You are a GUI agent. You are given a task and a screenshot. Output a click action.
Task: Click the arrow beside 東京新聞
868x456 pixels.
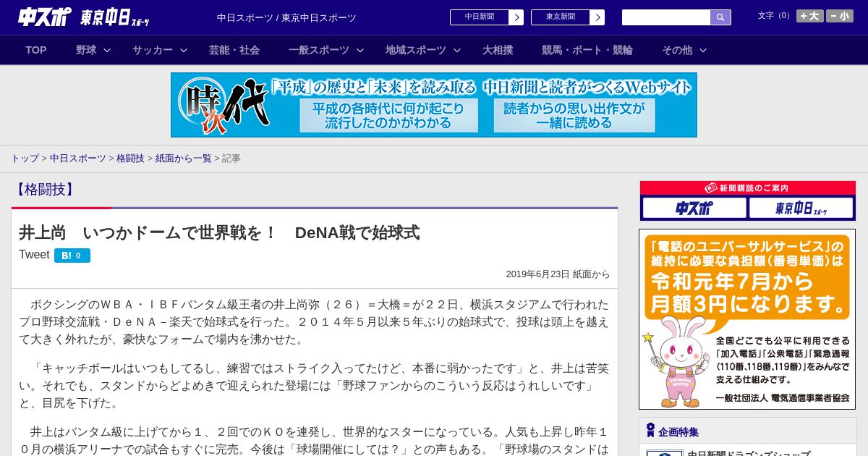[597, 17]
